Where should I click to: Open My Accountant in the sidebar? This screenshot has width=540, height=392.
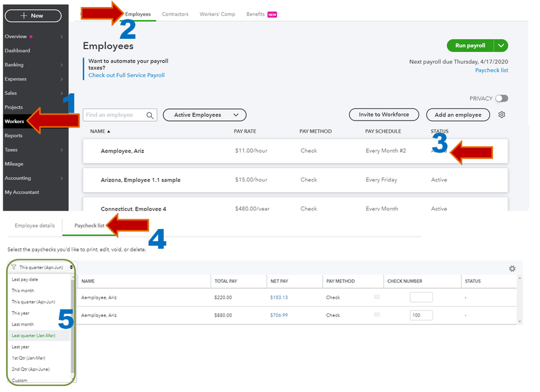[x=22, y=192]
